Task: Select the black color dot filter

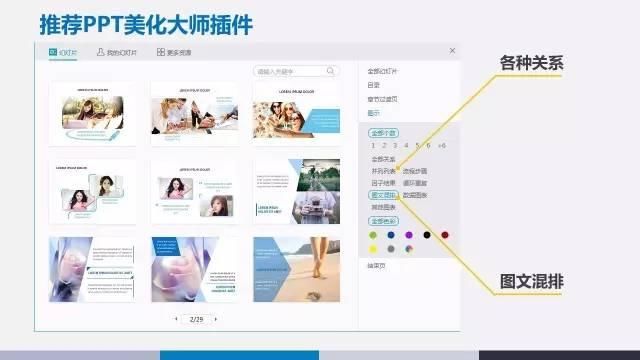Action: tap(427, 235)
